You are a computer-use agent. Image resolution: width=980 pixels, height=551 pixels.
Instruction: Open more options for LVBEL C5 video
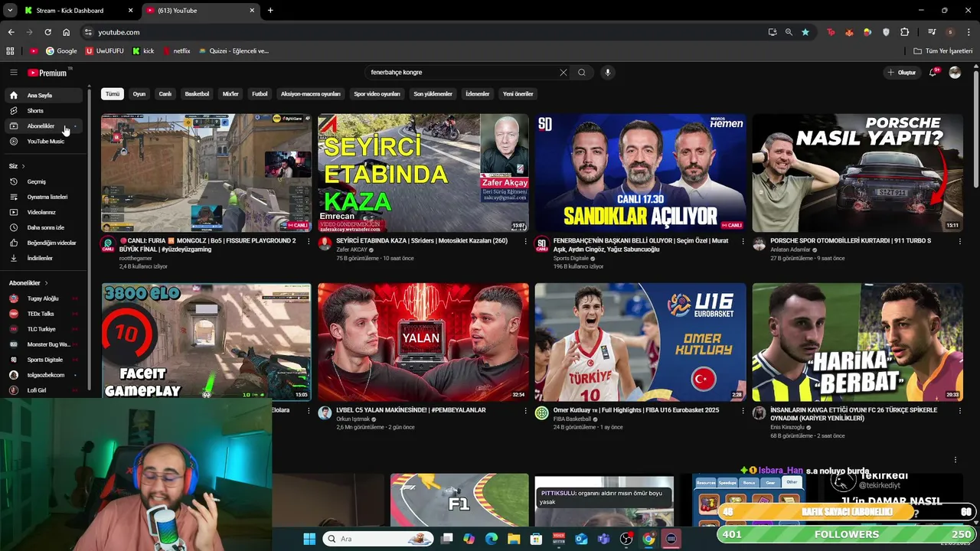(525, 410)
